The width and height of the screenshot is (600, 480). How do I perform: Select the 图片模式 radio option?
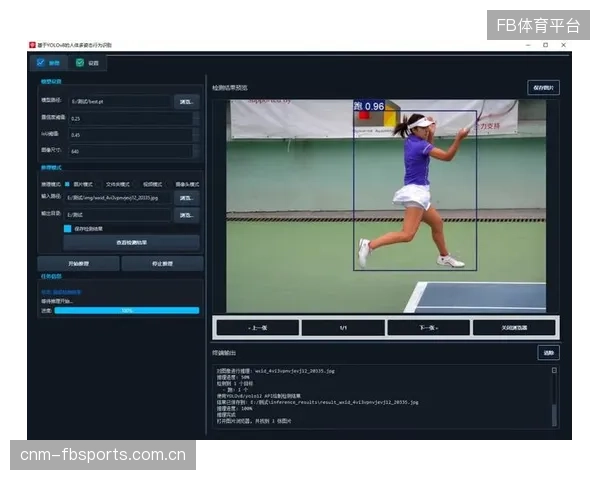click(79, 184)
